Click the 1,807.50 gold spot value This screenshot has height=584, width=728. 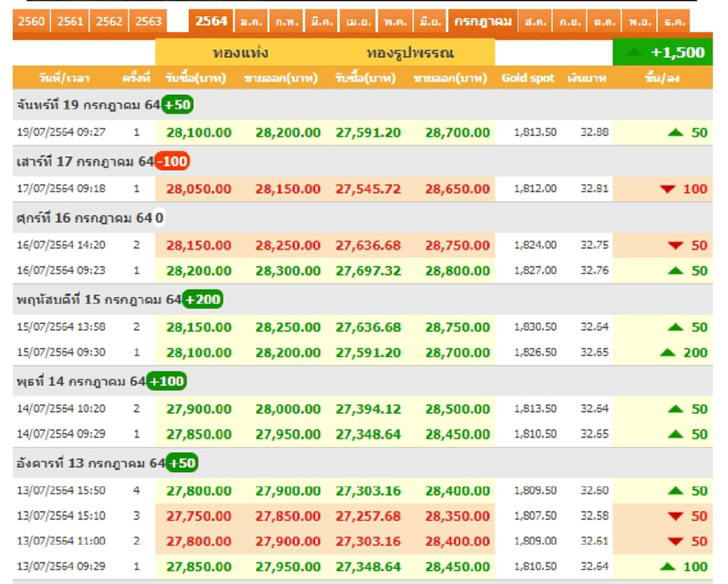(535, 516)
